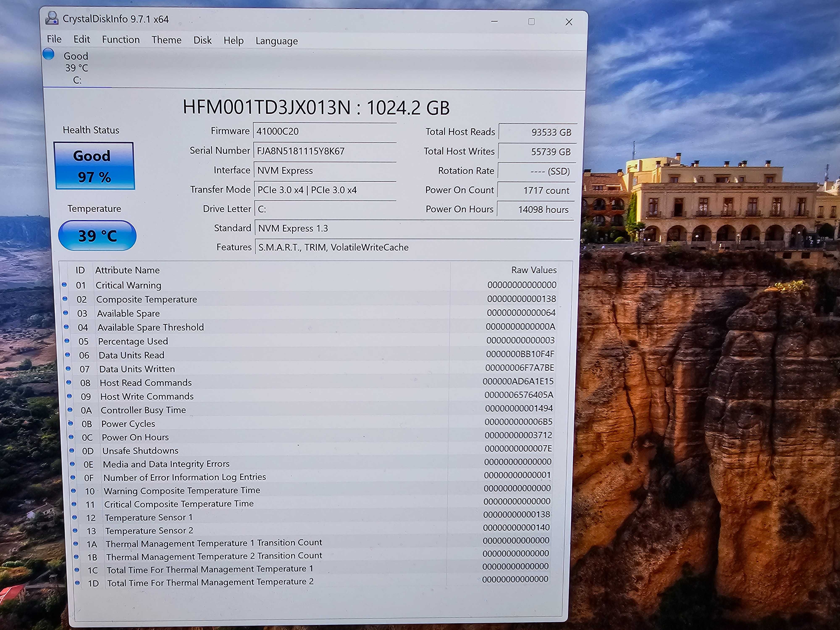Click the Transfer Mode field PCIe 3.0 x4
This screenshot has width=840, height=630.
(x=325, y=190)
